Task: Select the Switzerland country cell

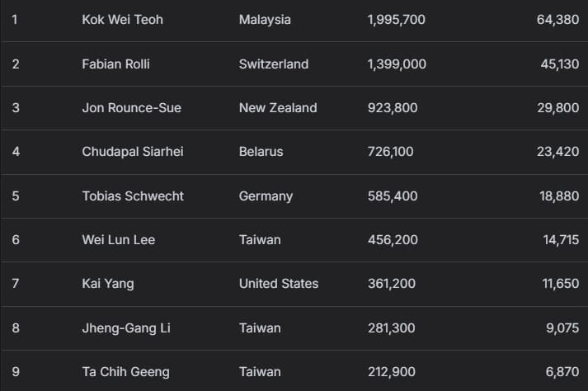Action: pos(274,64)
